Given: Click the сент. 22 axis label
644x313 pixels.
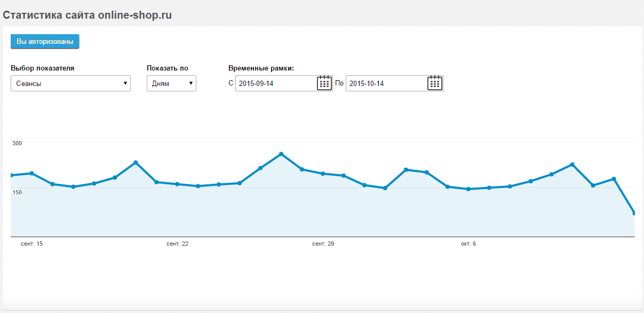Looking at the screenshot, I should click(x=177, y=244).
